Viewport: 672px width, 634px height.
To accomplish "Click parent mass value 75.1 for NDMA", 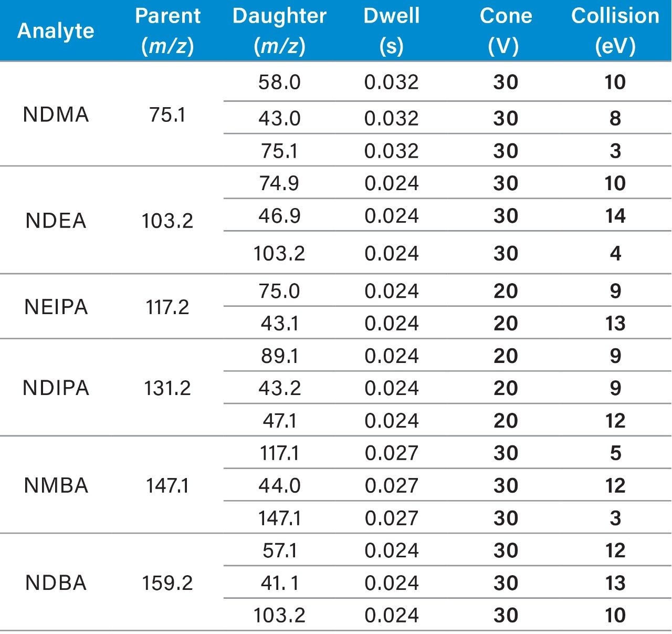I will [x=167, y=115].
